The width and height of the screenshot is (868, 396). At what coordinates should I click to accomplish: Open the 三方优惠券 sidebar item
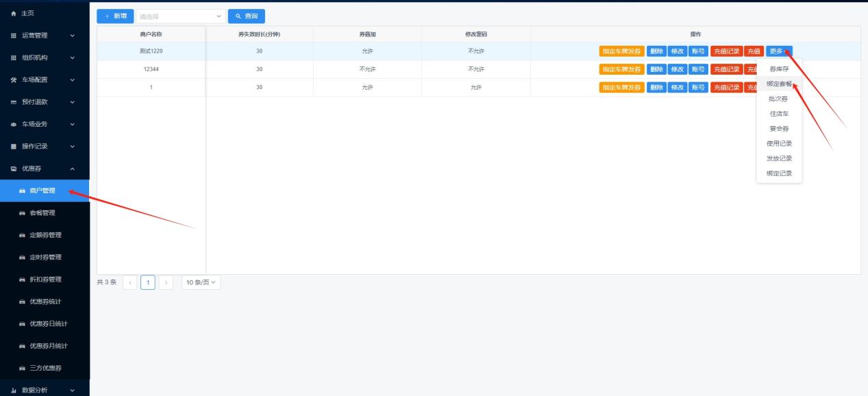click(45, 368)
